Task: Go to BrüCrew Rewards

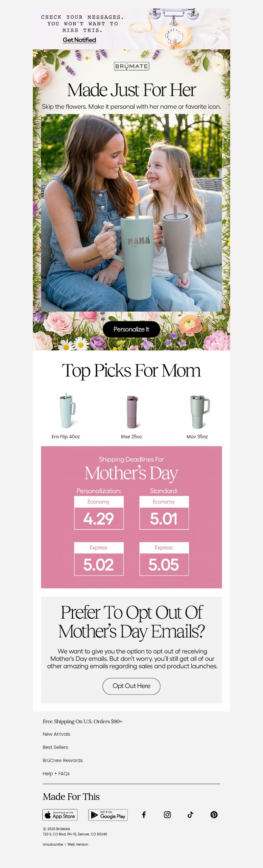Action: [63, 760]
